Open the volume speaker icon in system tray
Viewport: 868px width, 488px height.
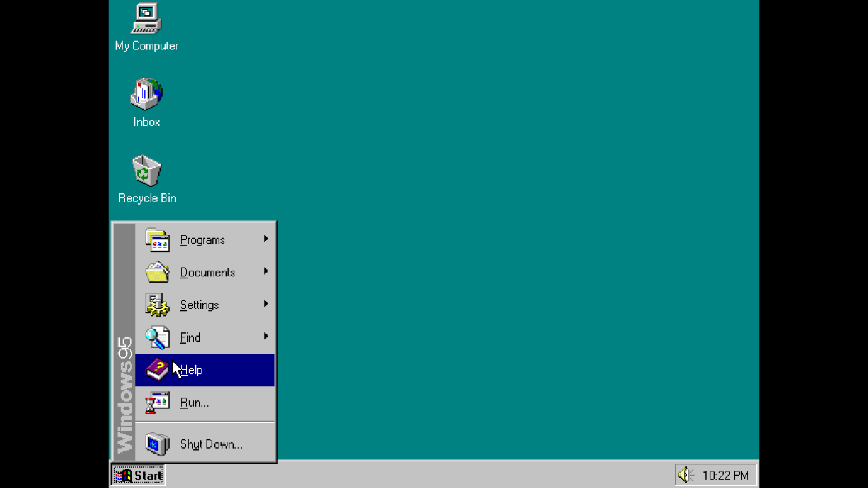(x=685, y=475)
